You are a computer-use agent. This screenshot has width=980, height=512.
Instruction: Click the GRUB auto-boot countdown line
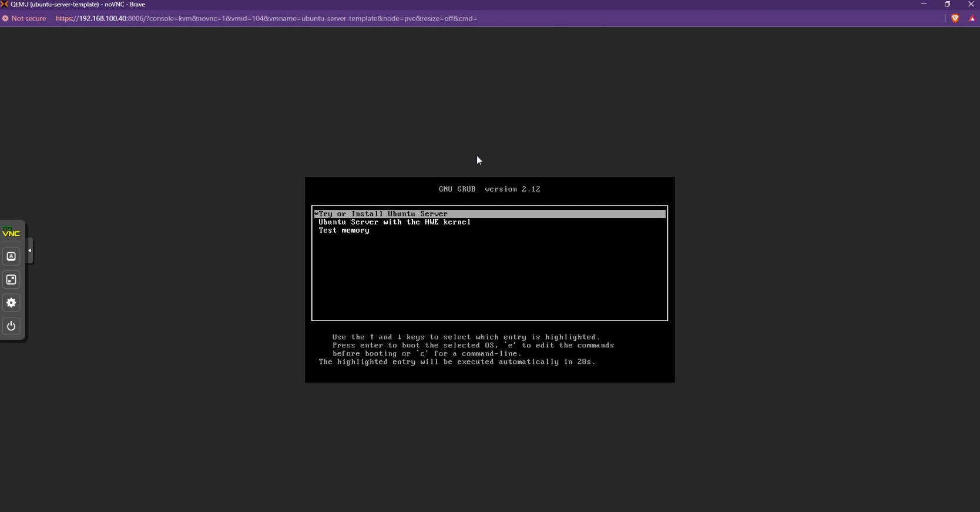tap(457, 362)
